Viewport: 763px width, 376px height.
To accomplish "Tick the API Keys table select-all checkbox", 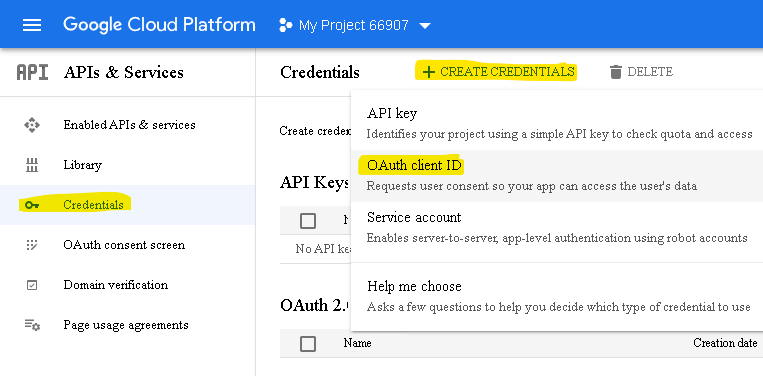I will (x=308, y=221).
